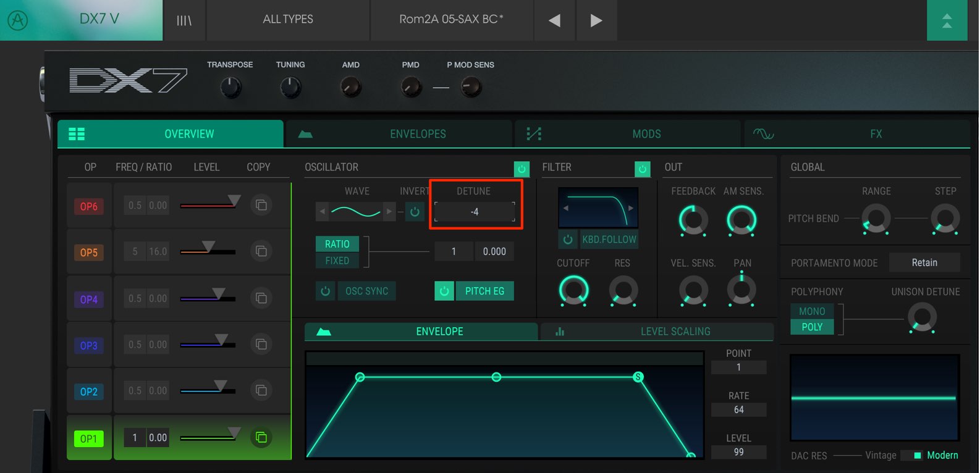The height and width of the screenshot is (473, 980).
Task: Select next preset with right arrow
Action: pyautogui.click(x=596, y=20)
